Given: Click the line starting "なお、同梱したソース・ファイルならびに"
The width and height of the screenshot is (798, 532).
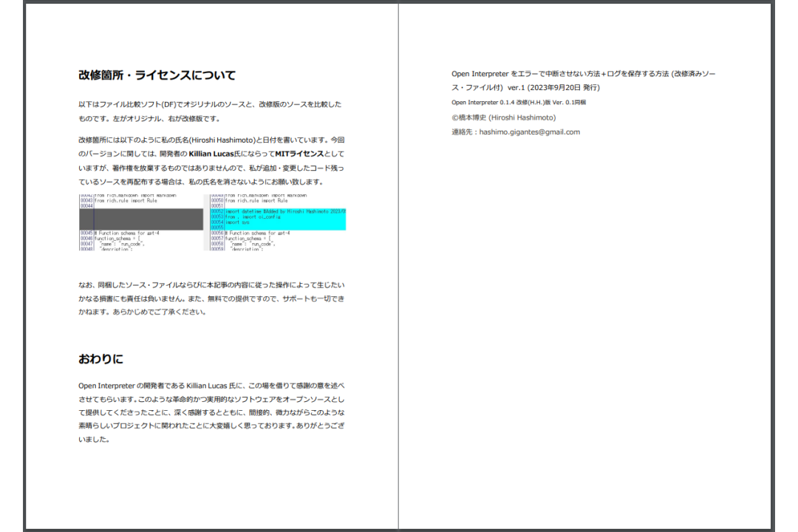Looking at the screenshot, I should point(211,285).
